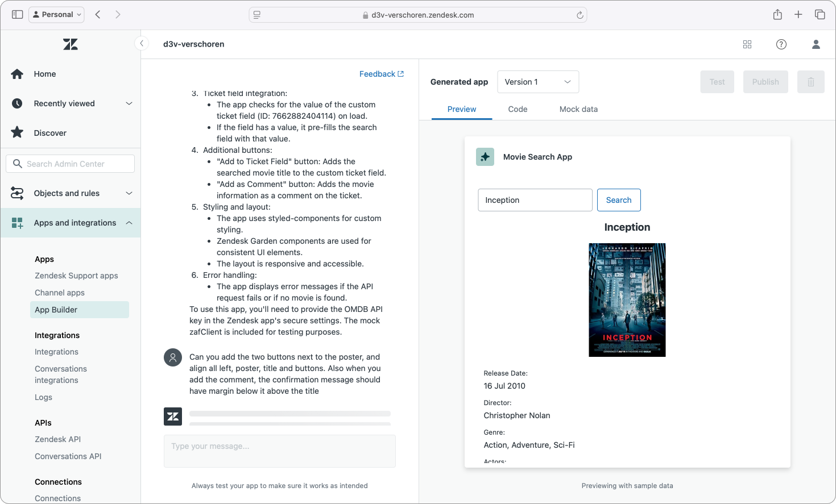Image resolution: width=836 pixels, height=504 pixels.
Task: Click the Type your message box
Action: (x=280, y=451)
